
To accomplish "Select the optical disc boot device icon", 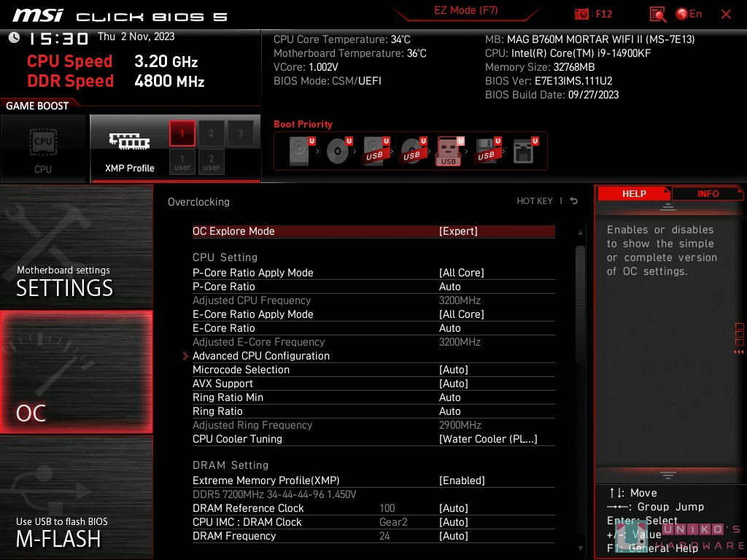I will click(x=339, y=150).
